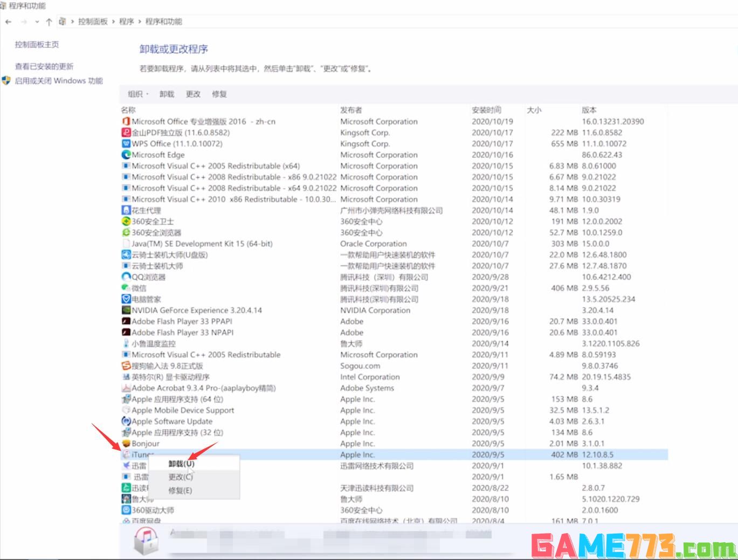This screenshot has height=560, width=738.
Task: Open the 查看已安装的更新 link
Action: 44,66
